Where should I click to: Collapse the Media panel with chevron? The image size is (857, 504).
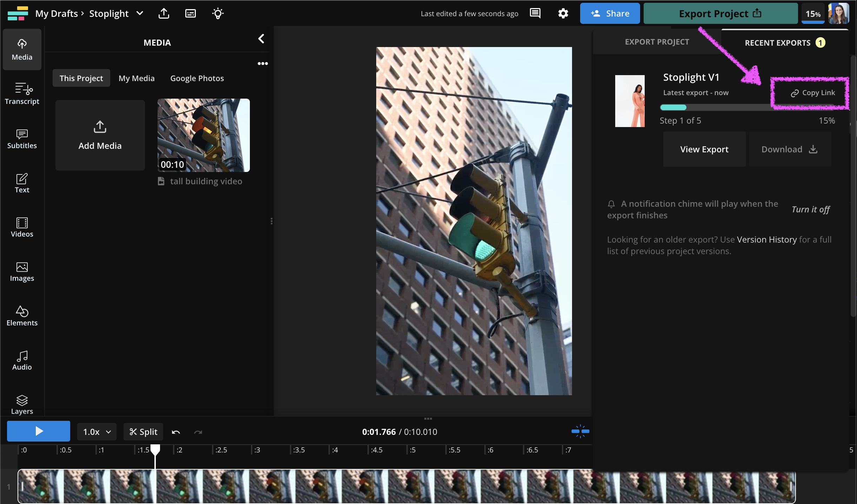(261, 39)
